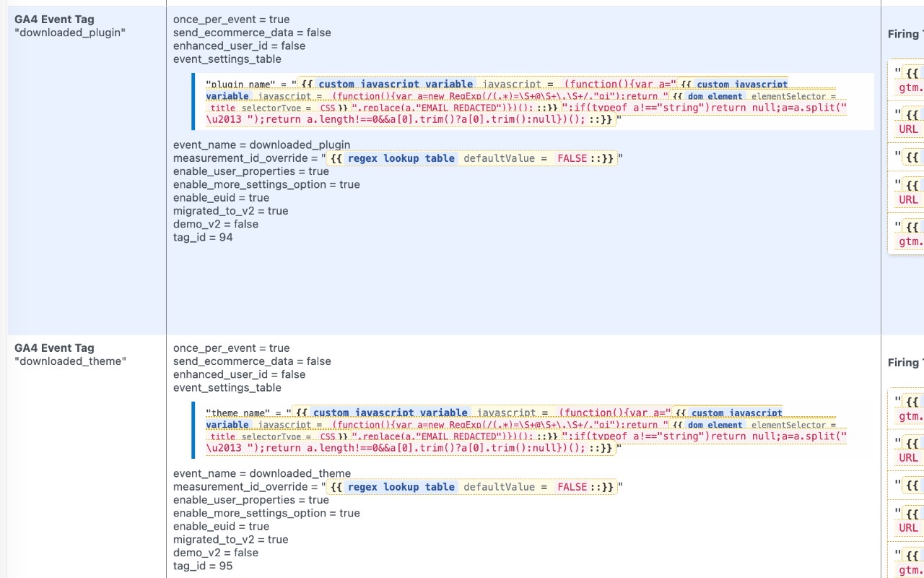Click the FALSE defaultValue in downloaded_plugin measurement_id_override
Viewport: 924px width, 578px height.
(x=571, y=158)
